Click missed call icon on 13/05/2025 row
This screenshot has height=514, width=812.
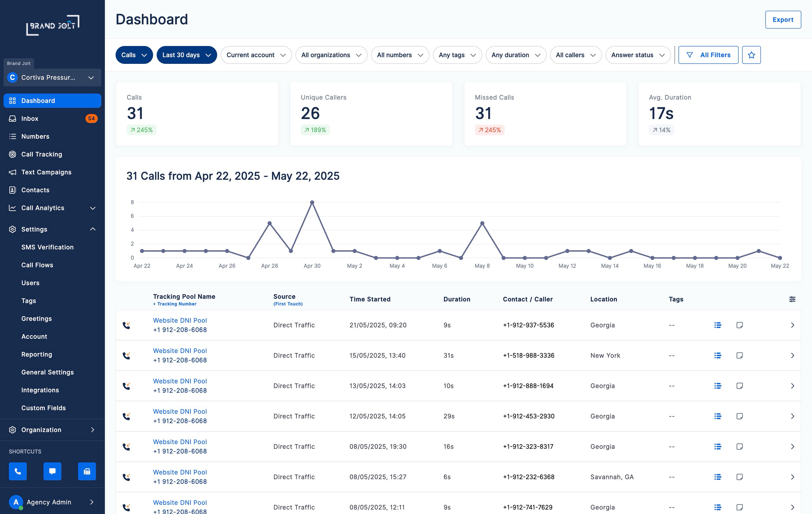point(126,386)
